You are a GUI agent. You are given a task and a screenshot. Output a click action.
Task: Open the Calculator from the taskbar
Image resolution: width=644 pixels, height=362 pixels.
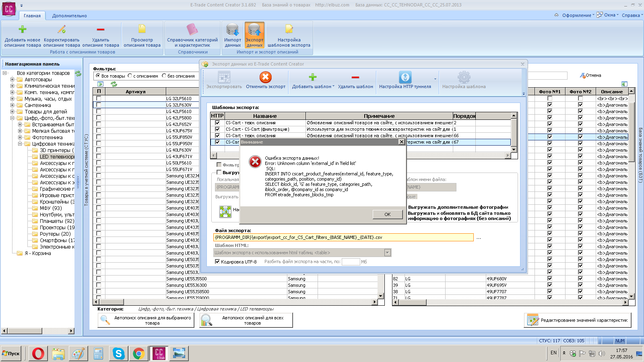(x=98, y=354)
